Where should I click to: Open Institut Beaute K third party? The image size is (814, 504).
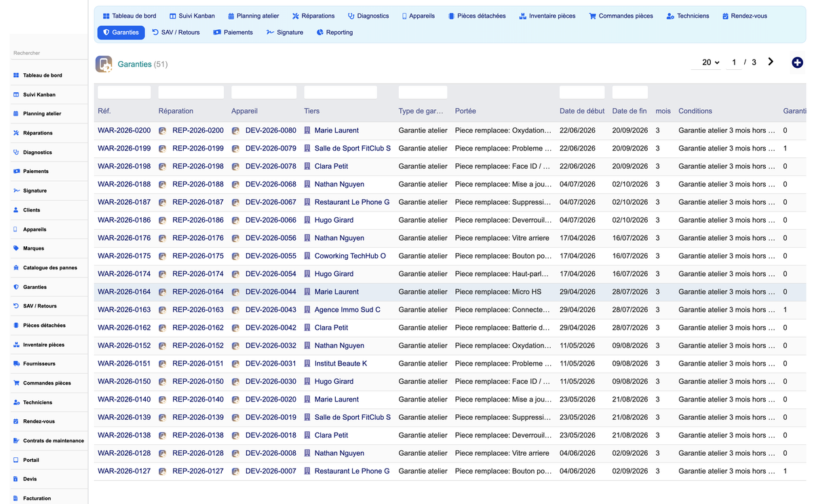(341, 364)
